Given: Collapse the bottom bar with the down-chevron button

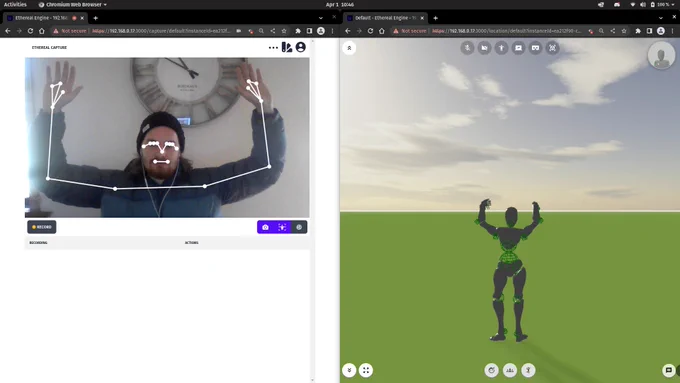Looking at the screenshot, I should click(349, 370).
